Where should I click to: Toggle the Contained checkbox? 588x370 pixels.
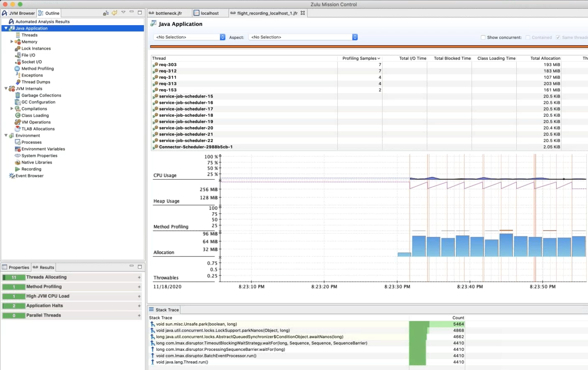pyautogui.click(x=528, y=37)
